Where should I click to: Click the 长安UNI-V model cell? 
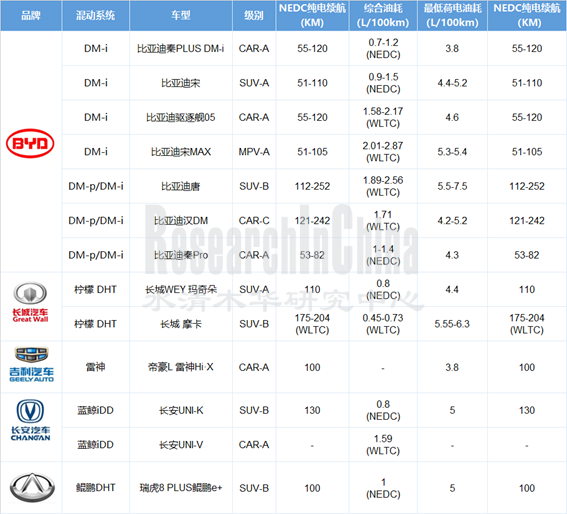tap(181, 445)
